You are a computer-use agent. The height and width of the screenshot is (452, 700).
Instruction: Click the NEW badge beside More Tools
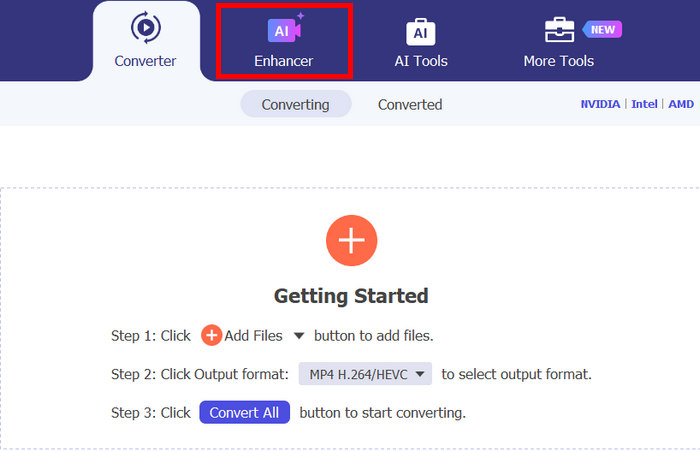[x=602, y=29]
